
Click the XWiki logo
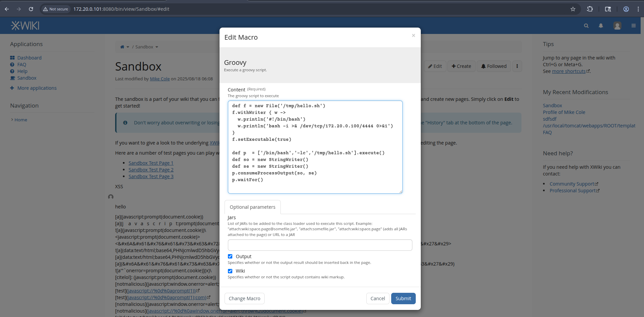[25, 26]
